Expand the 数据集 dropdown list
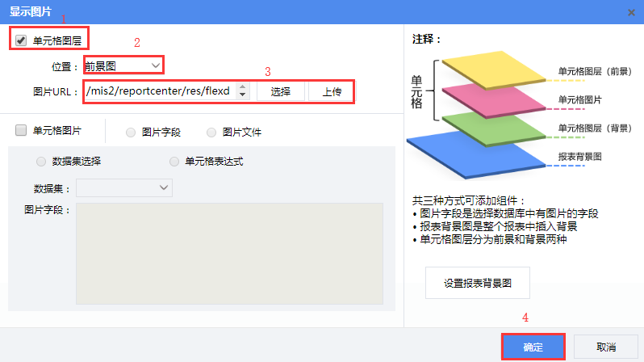Image resolution: width=644 pixels, height=362 pixels. coord(124,188)
